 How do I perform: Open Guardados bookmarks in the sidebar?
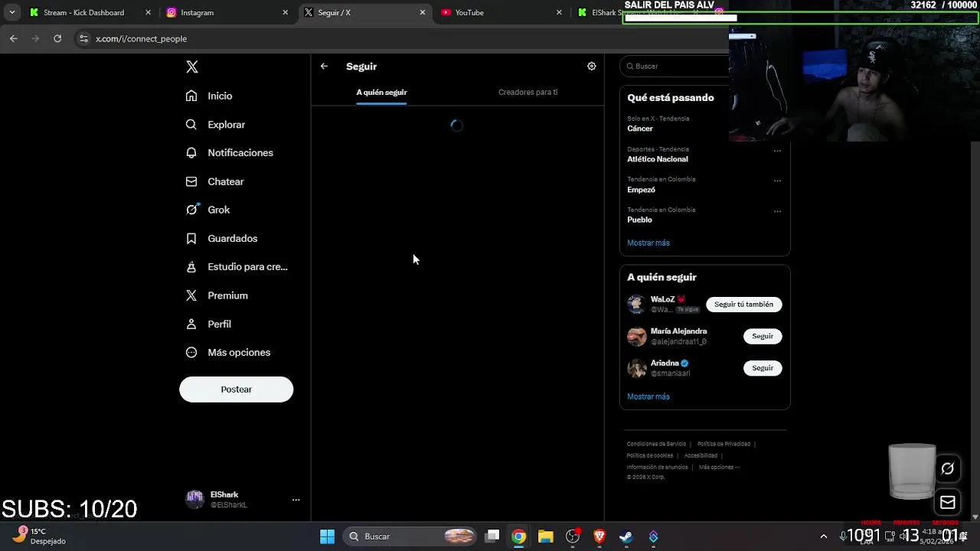221,238
